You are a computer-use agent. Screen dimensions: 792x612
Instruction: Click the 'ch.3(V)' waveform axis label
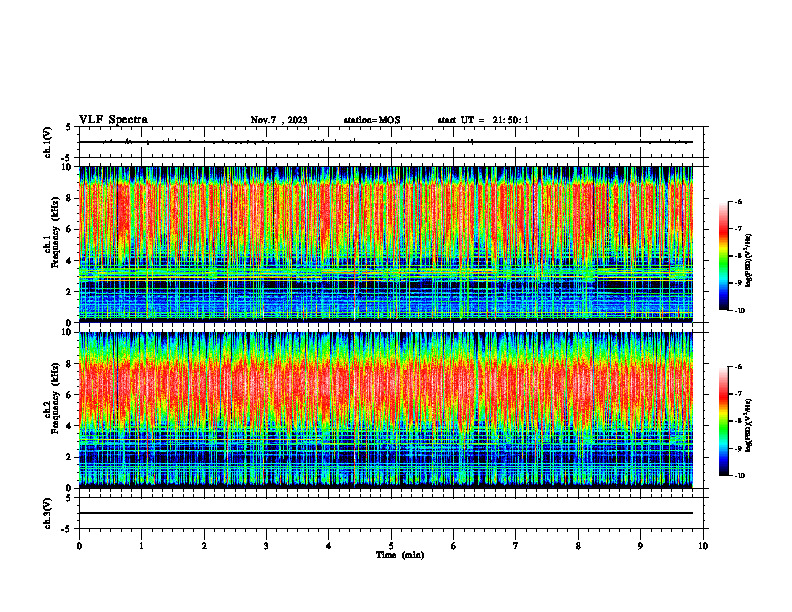click(x=48, y=513)
